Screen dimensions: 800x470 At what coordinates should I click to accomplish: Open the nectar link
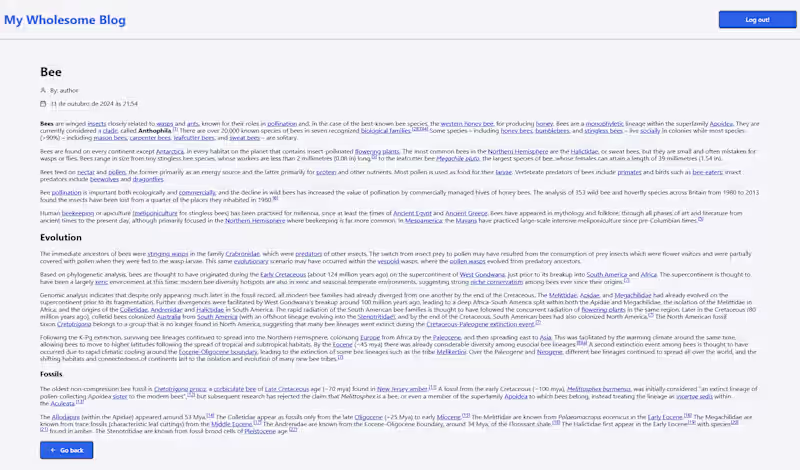86,172
